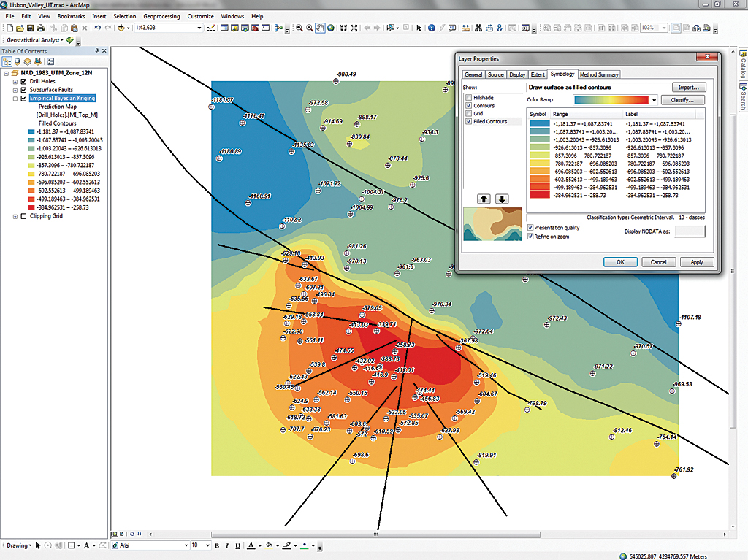This screenshot has height=560, width=748.
Task: Activate the Identify info tool
Action: (x=432, y=28)
